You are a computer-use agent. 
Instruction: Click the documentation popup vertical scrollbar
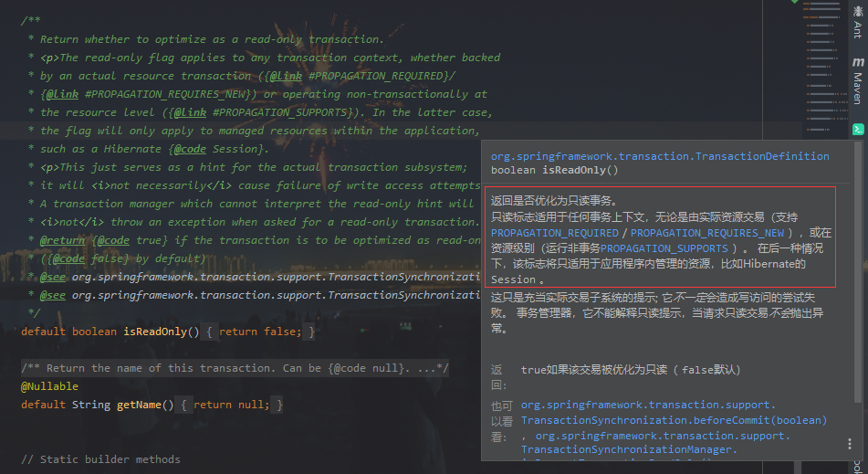tap(858, 271)
